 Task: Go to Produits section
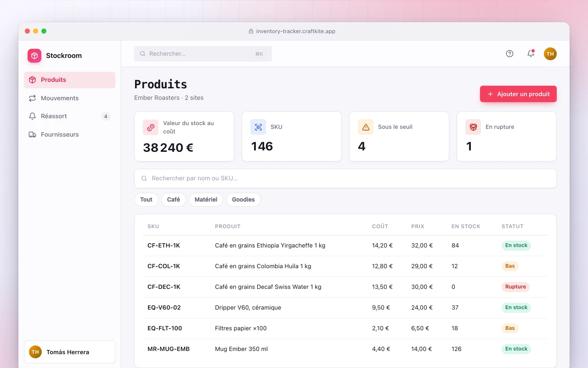point(69,80)
